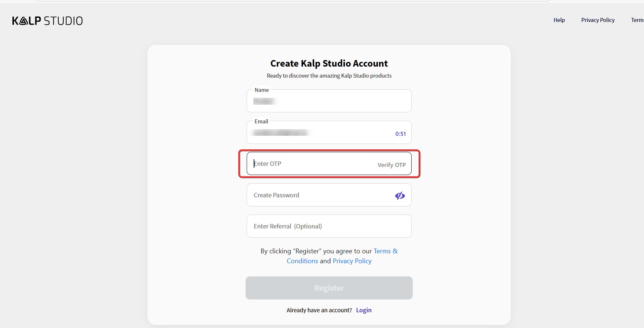
Task: Select the Create Password field
Action: (x=319, y=195)
